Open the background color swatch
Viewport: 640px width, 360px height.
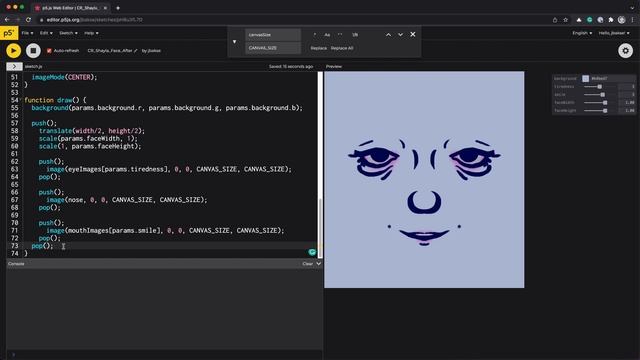[585, 78]
